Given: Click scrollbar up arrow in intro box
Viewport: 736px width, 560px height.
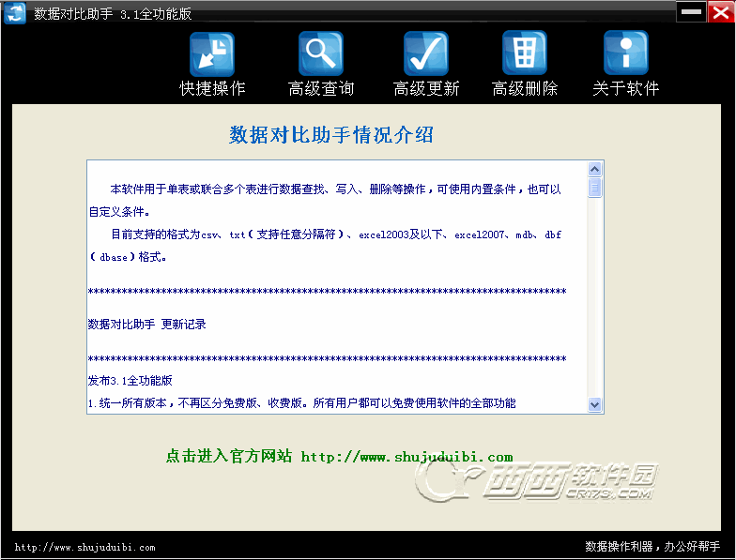Looking at the screenshot, I should (x=595, y=169).
